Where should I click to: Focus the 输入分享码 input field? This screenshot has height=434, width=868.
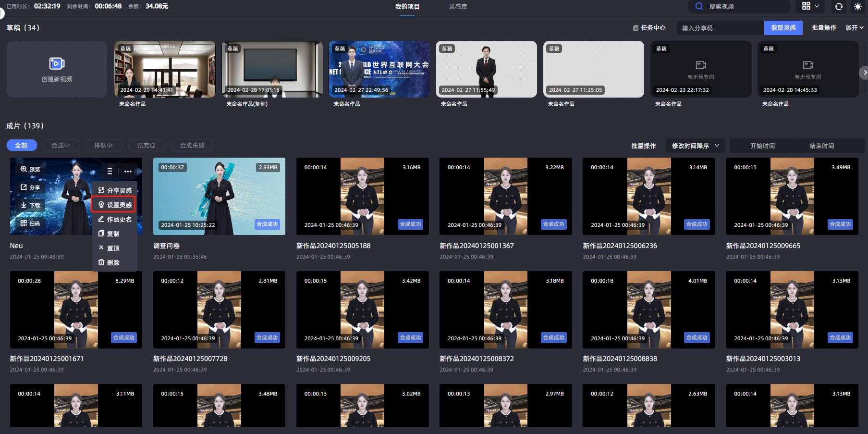pyautogui.click(x=720, y=28)
